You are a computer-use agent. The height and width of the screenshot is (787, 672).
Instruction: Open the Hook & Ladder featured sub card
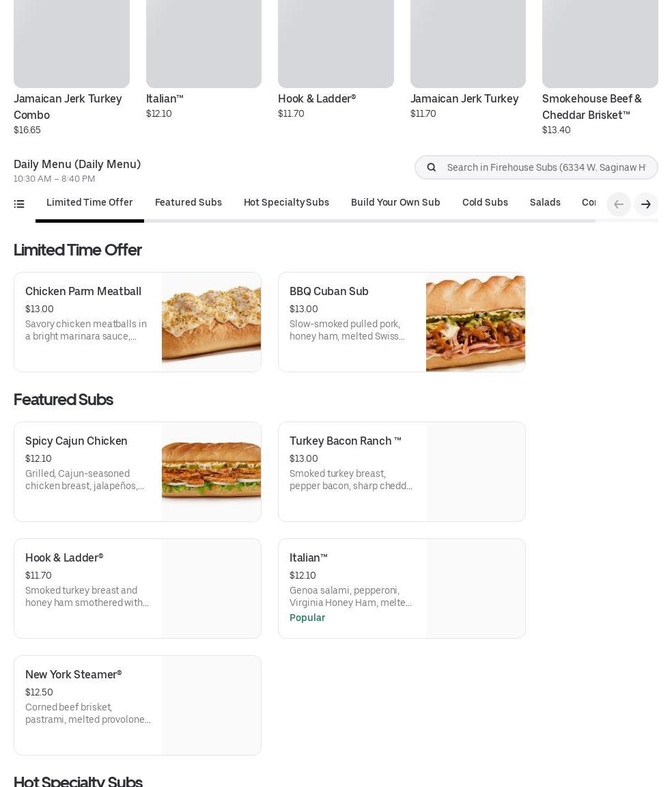(x=137, y=588)
